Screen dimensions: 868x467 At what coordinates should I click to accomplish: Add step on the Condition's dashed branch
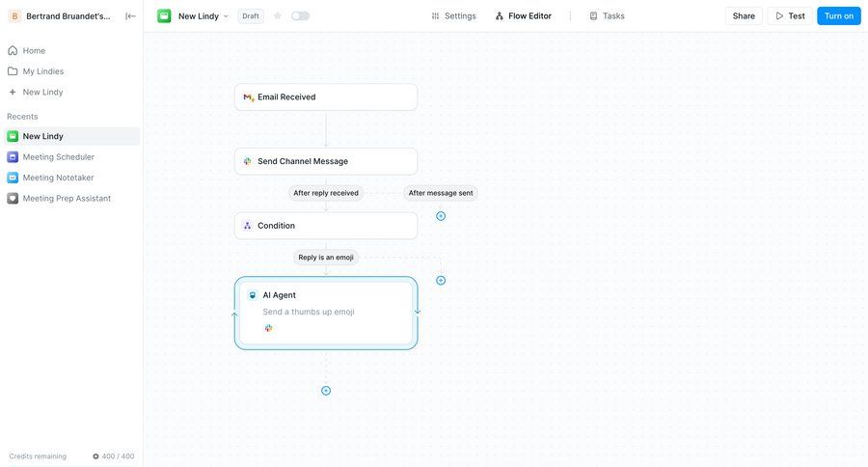[441, 281]
